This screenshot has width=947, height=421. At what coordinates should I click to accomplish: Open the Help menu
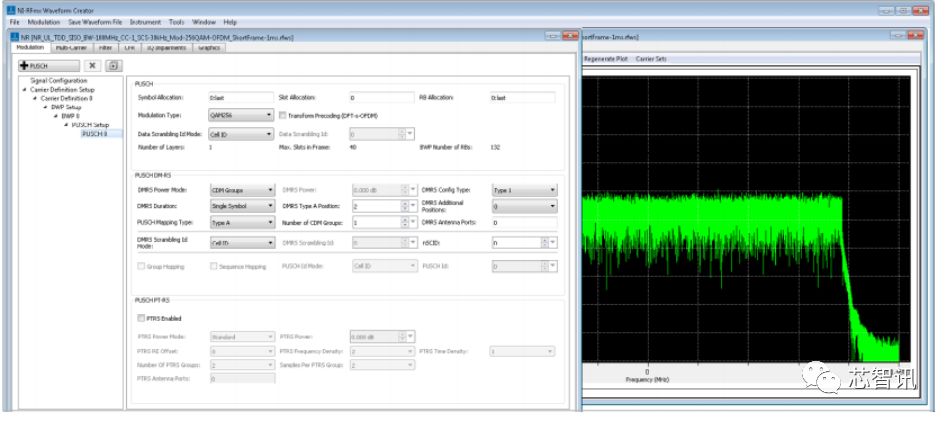tap(230, 22)
